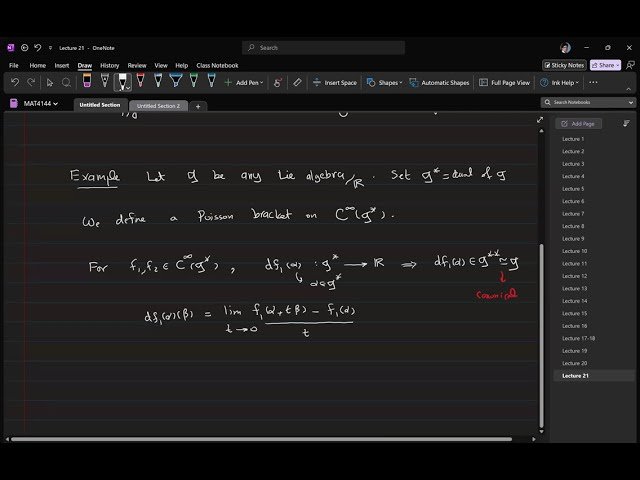Viewport: 640px width, 480px height.
Task: Click the purple notebook icon
Action: (13, 103)
